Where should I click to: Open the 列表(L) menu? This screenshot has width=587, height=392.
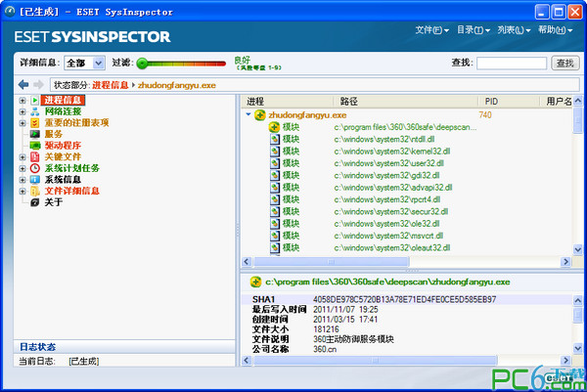pyautogui.click(x=514, y=30)
